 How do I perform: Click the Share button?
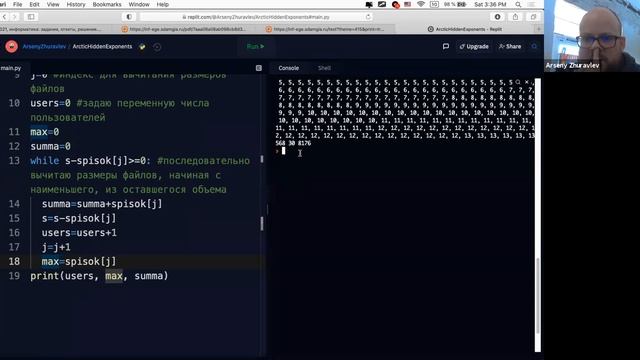tap(510, 47)
